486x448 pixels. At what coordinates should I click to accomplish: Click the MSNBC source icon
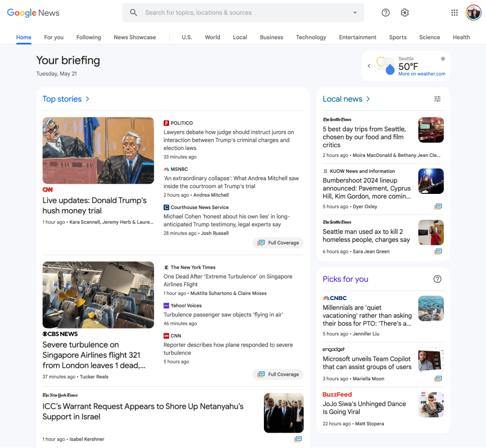coord(166,169)
